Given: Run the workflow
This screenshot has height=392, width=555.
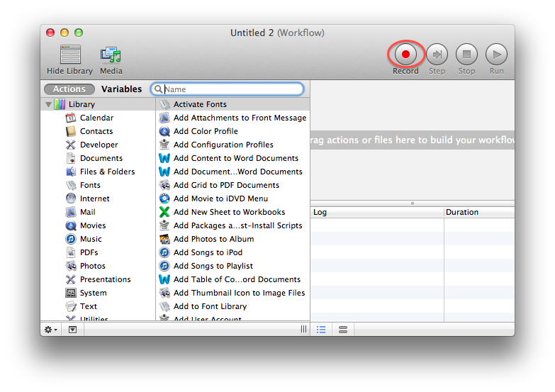Looking at the screenshot, I should pos(496,55).
